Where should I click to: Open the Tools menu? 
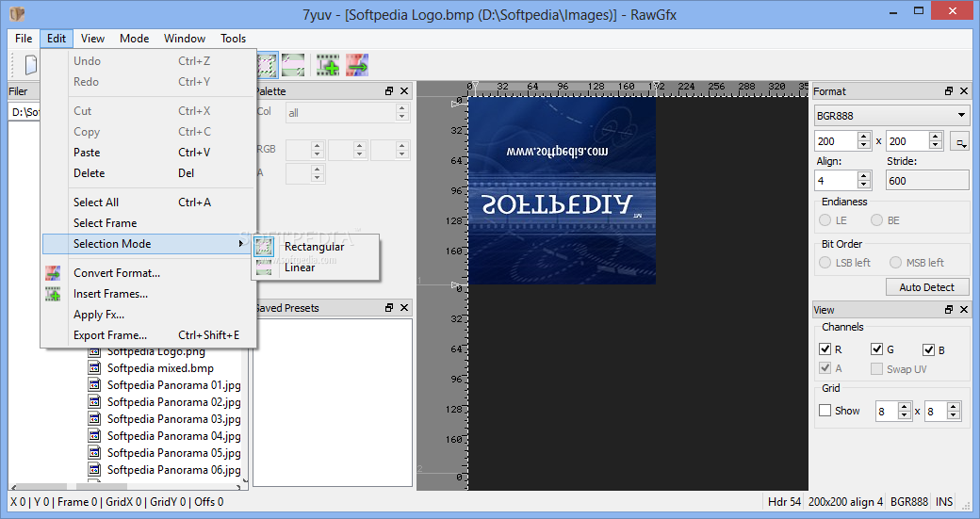tap(233, 38)
